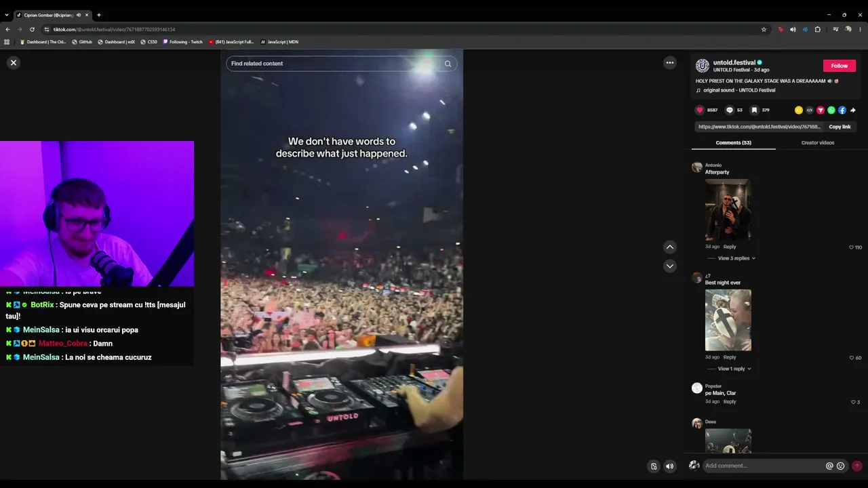Like the video with the heart icon

[x=700, y=110]
